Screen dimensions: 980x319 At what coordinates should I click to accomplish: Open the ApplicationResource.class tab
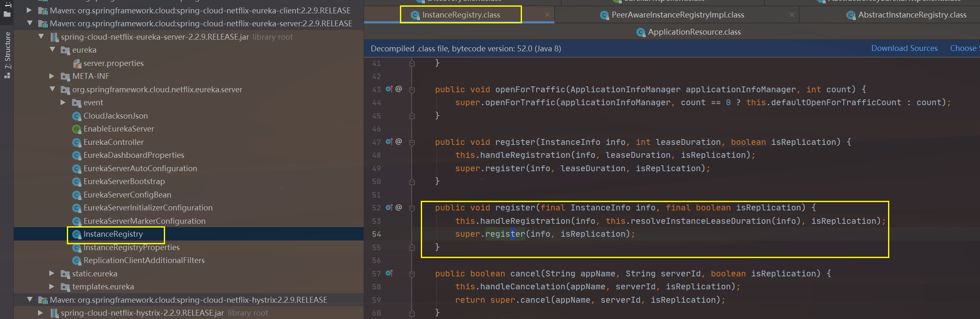(x=694, y=32)
